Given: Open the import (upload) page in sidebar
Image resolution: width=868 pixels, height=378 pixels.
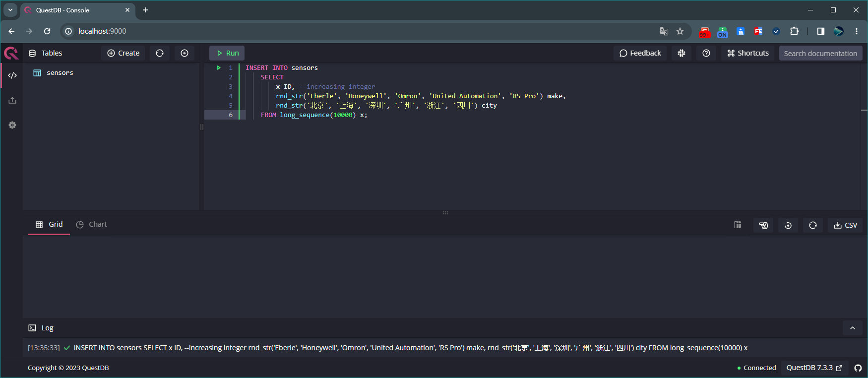Looking at the screenshot, I should (12, 100).
